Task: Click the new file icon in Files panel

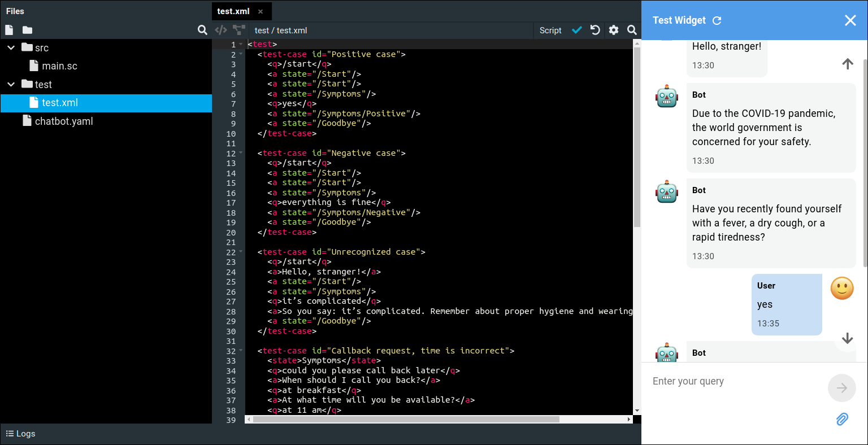Action: tap(9, 30)
